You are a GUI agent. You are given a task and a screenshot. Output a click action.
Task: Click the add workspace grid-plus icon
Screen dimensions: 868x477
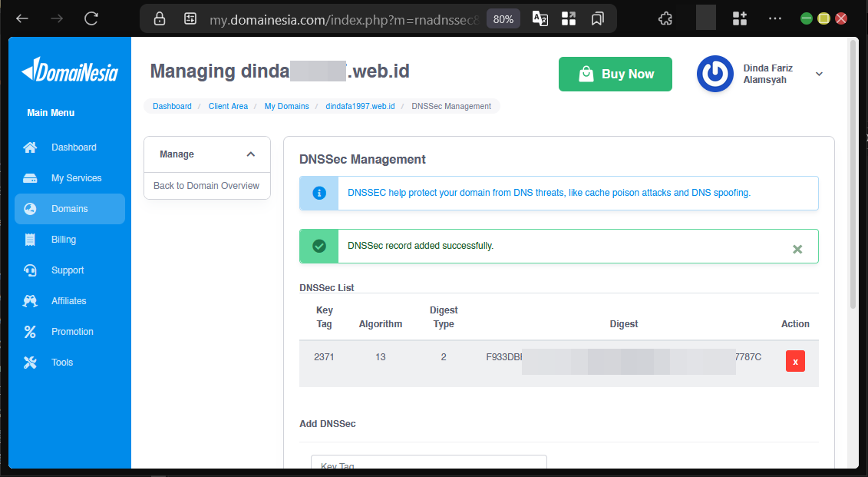point(740,19)
